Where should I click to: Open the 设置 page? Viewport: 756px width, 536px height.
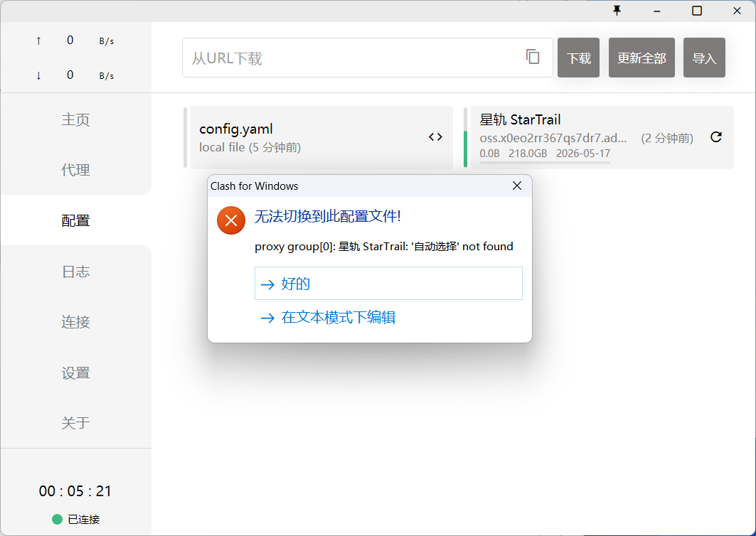(x=75, y=372)
